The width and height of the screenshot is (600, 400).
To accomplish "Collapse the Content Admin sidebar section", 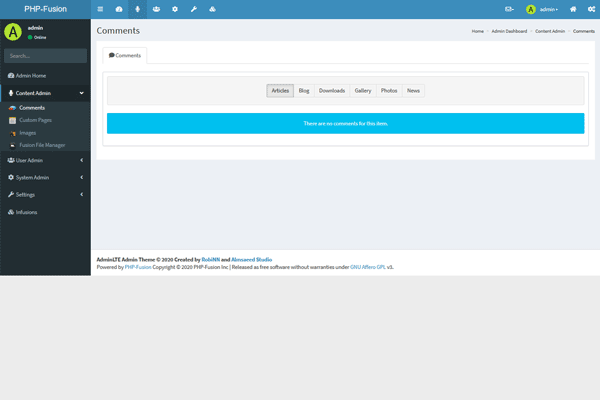I will (x=45, y=93).
